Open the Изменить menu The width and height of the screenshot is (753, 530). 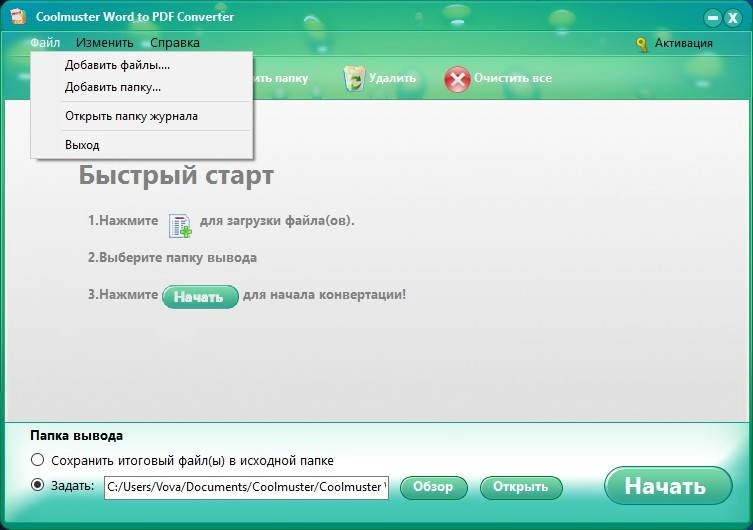pos(105,43)
